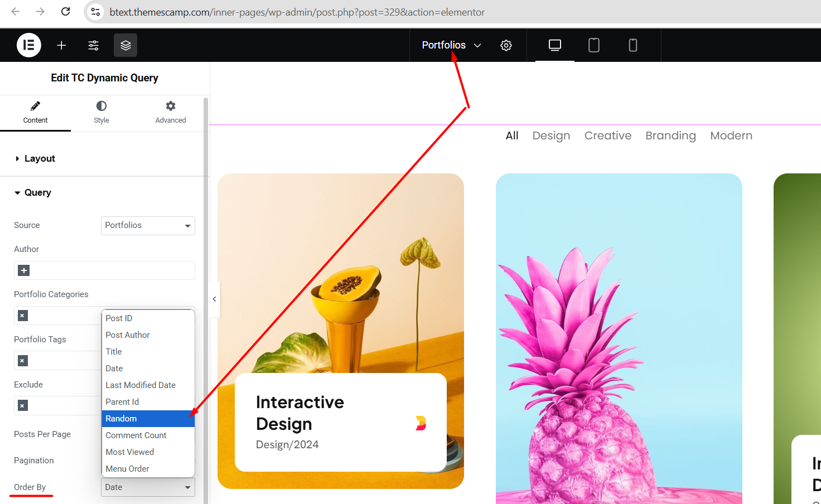
Task: Remove item under Exclude field
Action: pyautogui.click(x=22, y=405)
